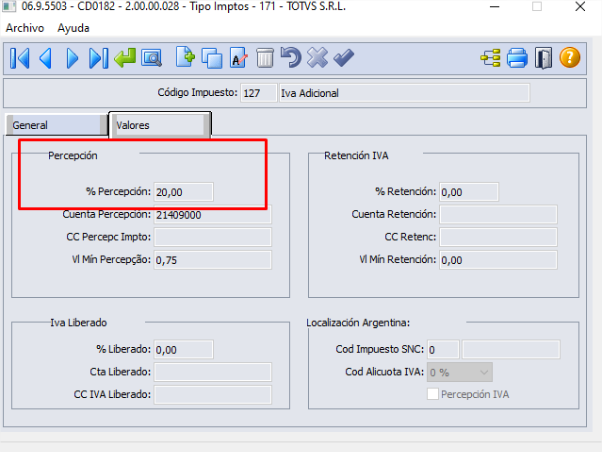The height and width of the screenshot is (452, 602).
Task: Click the Cod Impuesto SNC description field
Action: (x=511, y=349)
